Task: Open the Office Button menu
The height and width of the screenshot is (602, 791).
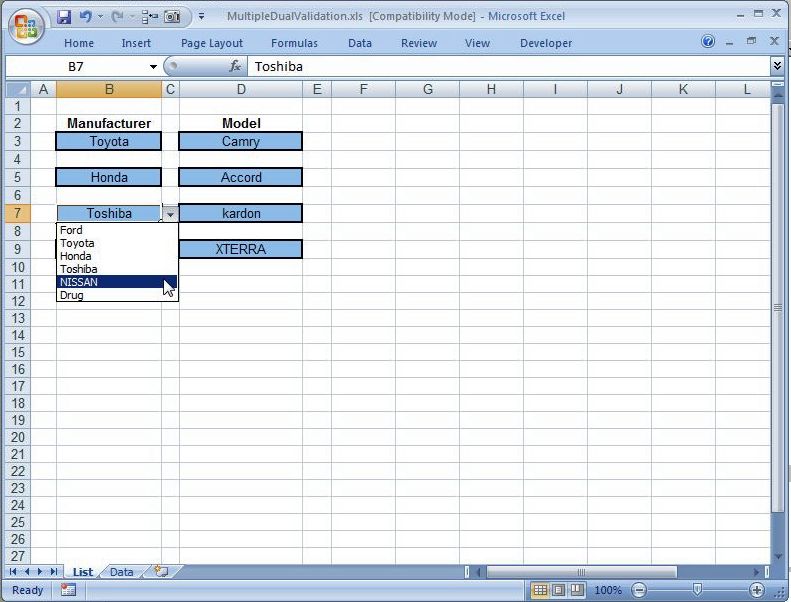Action: tap(26, 26)
